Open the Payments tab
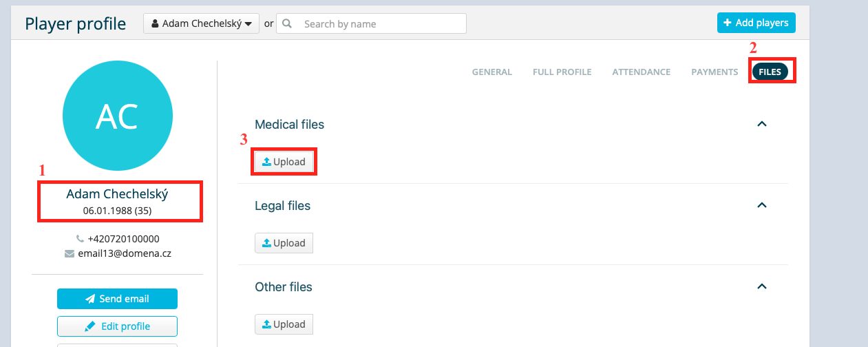 click(714, 72)
